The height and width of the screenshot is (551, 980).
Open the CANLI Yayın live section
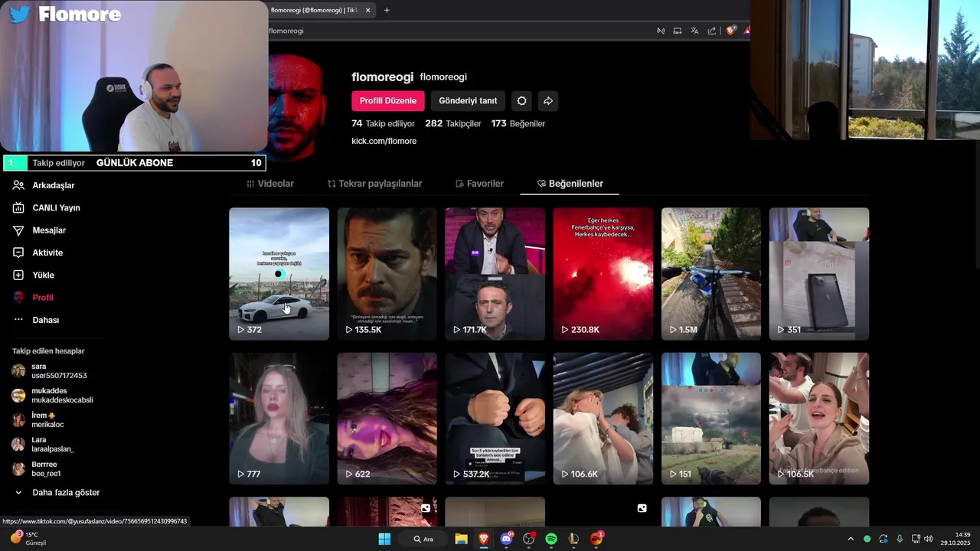click(46, 208)
